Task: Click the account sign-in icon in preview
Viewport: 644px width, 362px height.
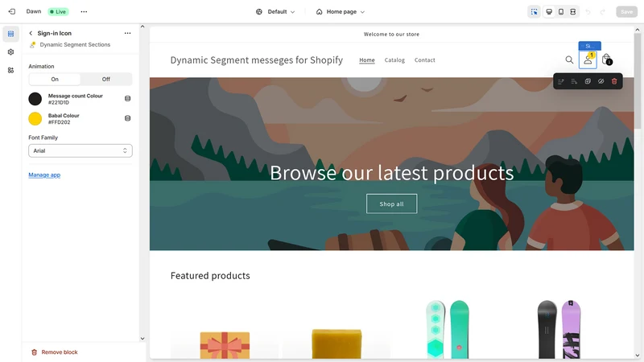Action: (588, 60)
